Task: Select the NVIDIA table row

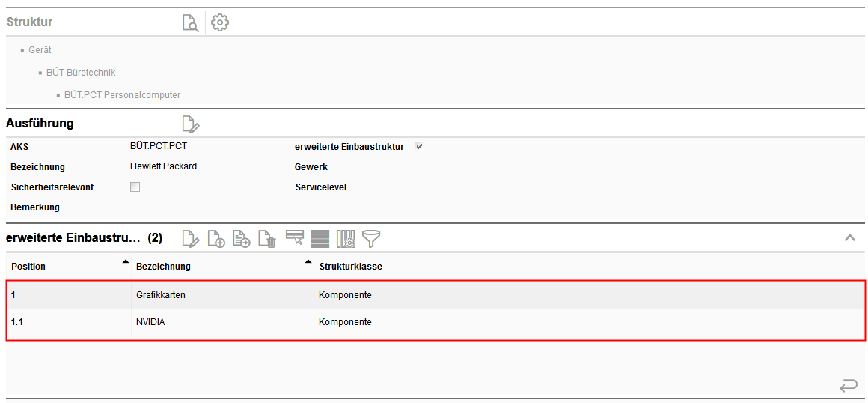Action: click(150, 322)
